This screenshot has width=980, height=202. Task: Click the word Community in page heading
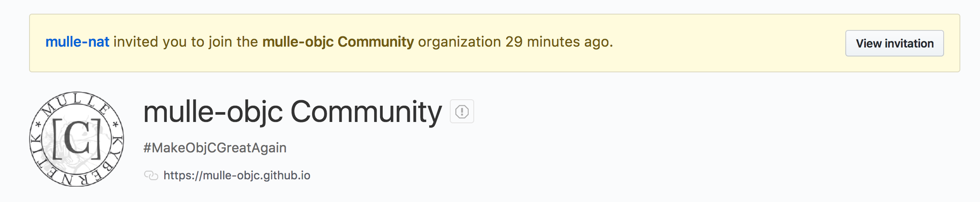366,112
